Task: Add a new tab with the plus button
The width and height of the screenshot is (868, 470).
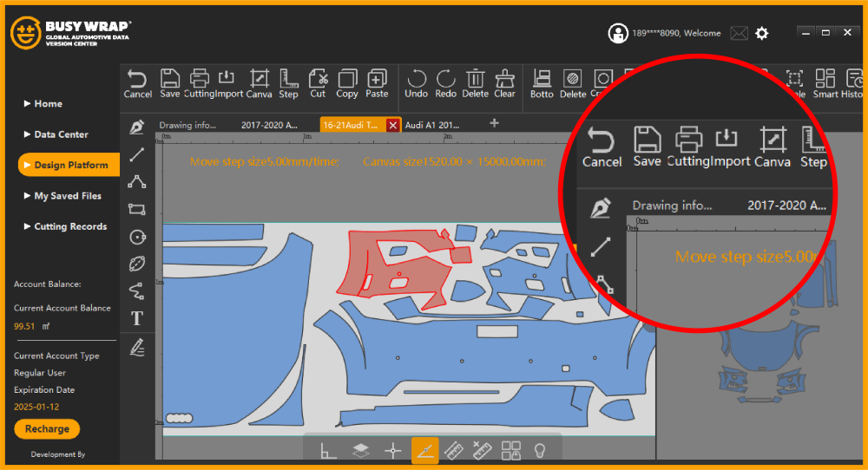Action: pos(495,123)
